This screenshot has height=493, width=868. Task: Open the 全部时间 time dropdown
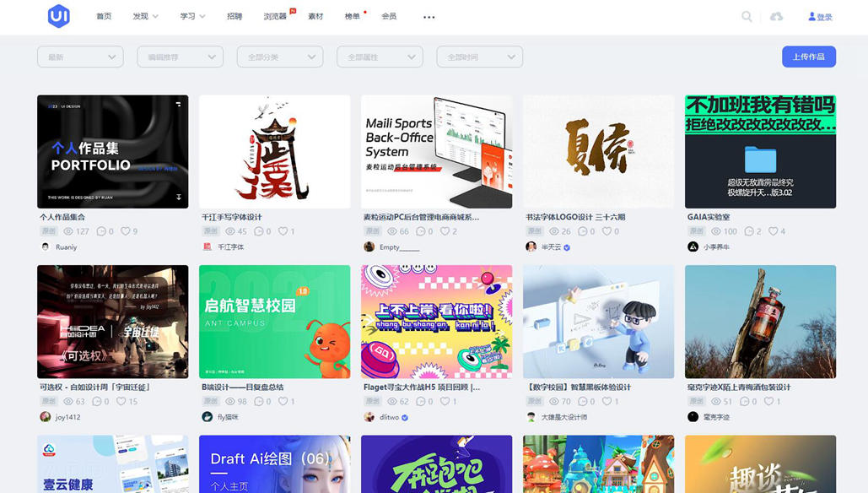pyautogui.click(x=479, y=57)
